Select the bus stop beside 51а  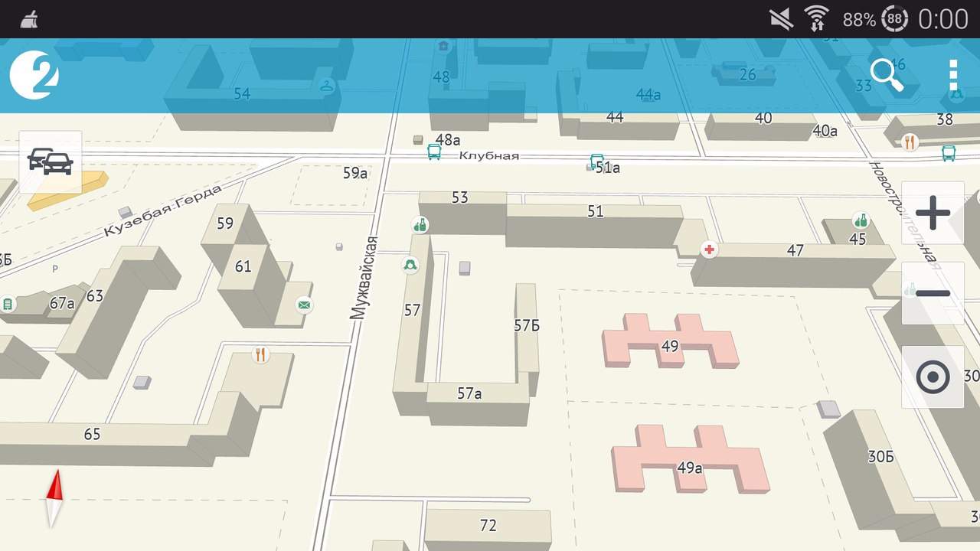[x=596, y=161]
